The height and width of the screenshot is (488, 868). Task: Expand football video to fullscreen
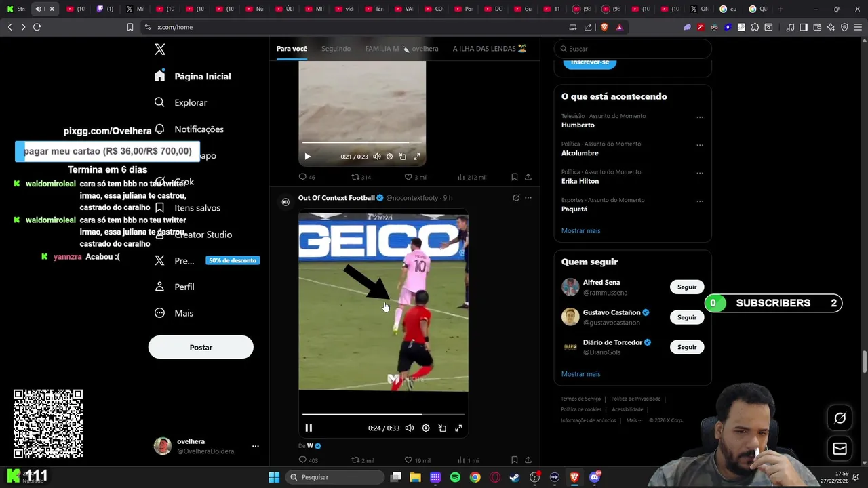tap(458, 428)
